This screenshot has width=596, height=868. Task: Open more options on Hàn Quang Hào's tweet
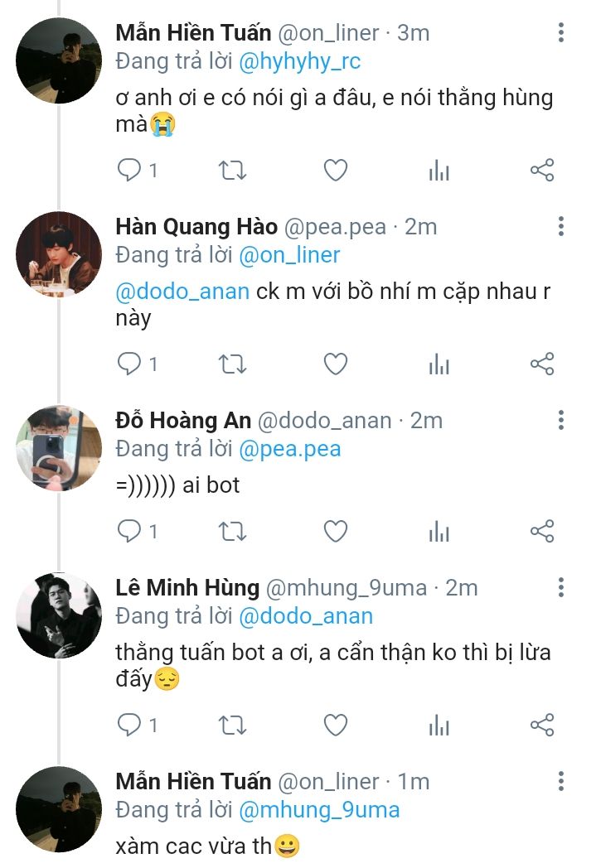point(561,226)
